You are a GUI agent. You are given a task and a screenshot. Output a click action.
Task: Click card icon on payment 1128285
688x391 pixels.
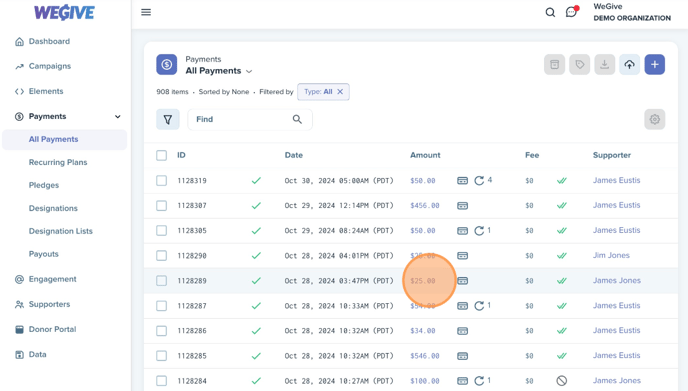pos(462,356)
